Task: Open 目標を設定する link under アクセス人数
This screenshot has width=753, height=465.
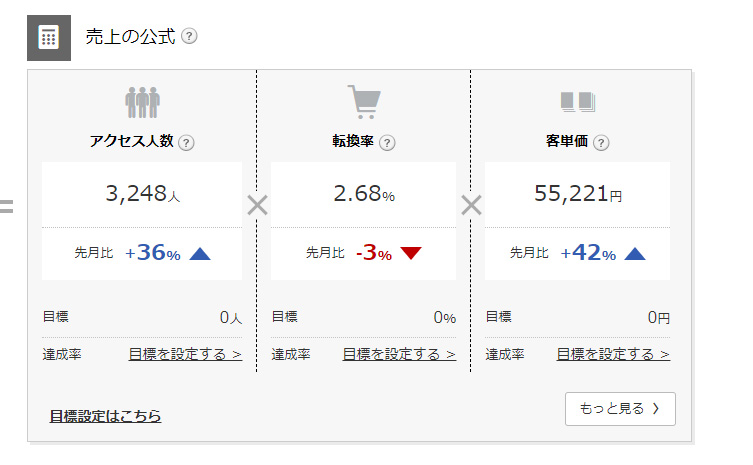Action: (x=185, y=355)
